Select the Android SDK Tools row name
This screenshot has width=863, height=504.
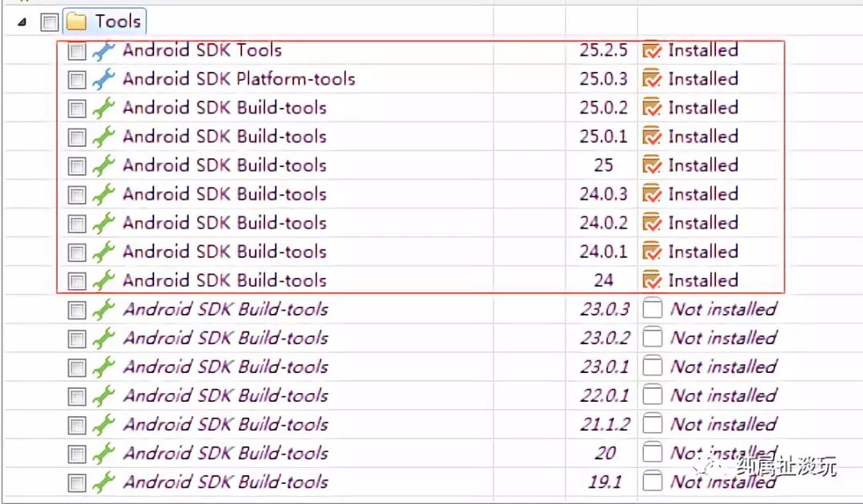(x=202, y=50)
